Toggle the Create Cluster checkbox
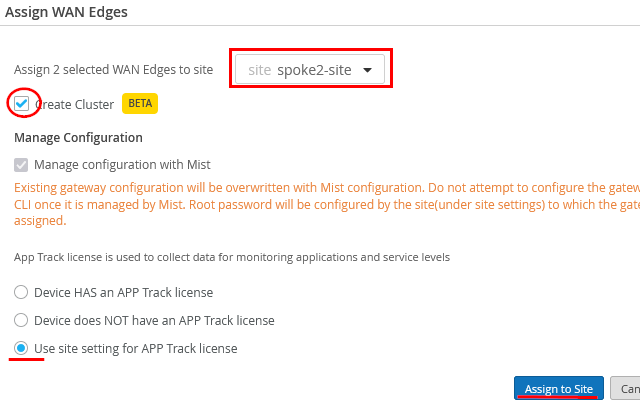Image resolution: width=640 pixels, height=417 pixels. [22, 103]
